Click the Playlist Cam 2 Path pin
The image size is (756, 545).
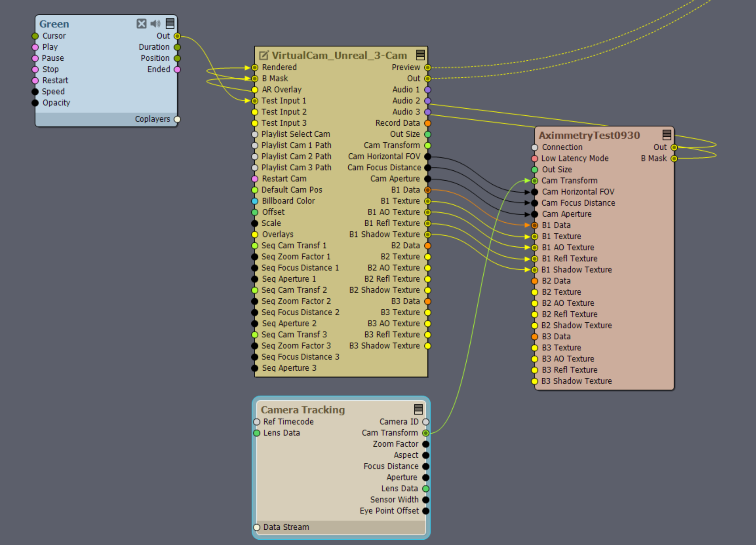(255, 156)
